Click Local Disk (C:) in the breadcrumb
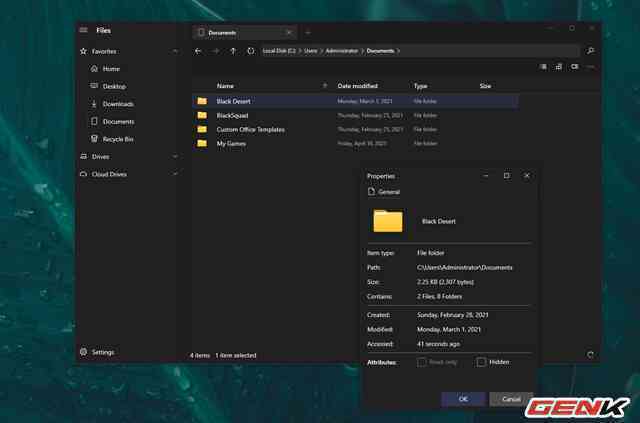640x423 pixels. (279, 51)
